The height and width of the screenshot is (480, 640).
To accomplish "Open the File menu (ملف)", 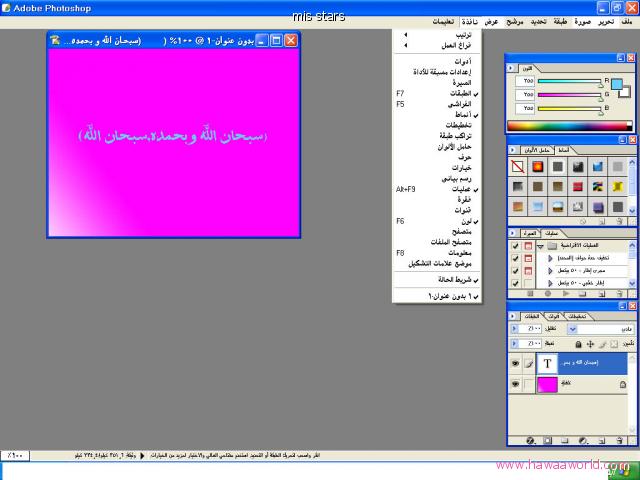I will click(x=626, y=21).
